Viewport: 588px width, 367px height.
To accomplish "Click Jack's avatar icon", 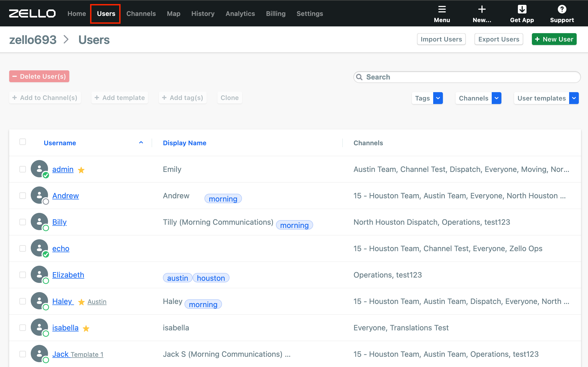I will (39, 354).
